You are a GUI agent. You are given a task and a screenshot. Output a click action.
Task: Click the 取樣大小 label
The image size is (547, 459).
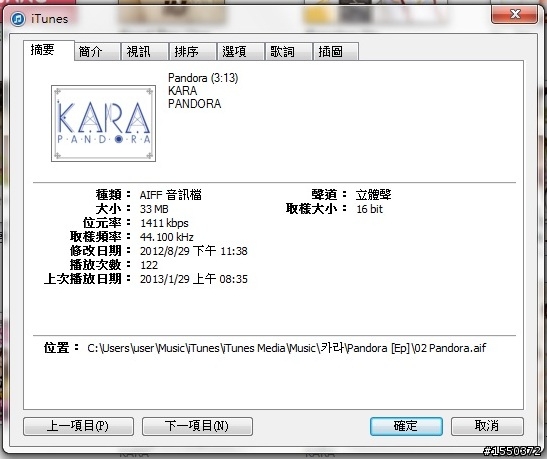coord(316,209)
